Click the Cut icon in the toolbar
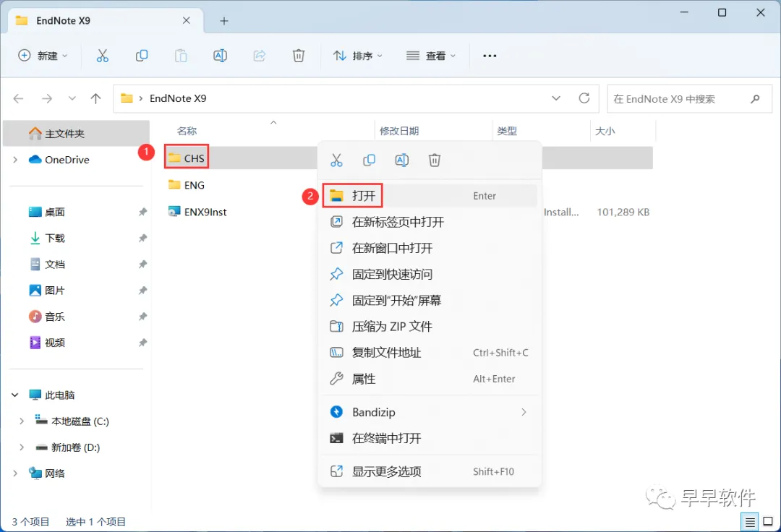Image resolution: width=781 pixels, height=532 pixels. click(102, 56)
